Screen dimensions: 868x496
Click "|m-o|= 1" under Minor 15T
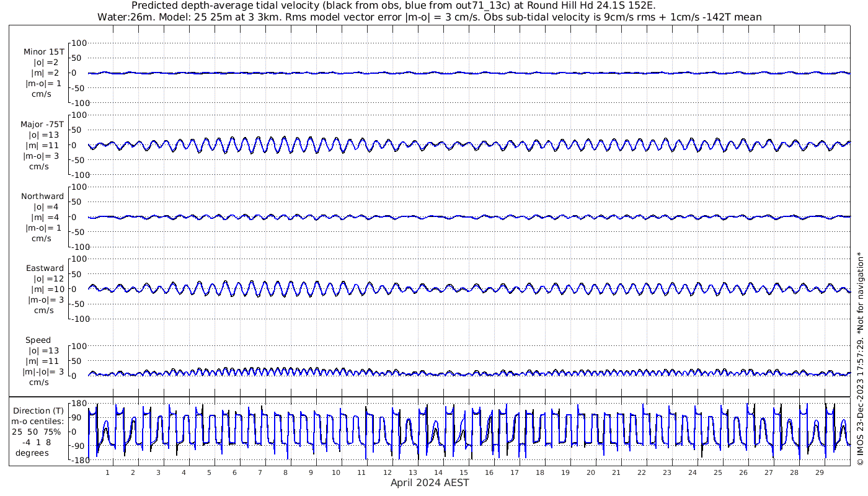point(43,84)
